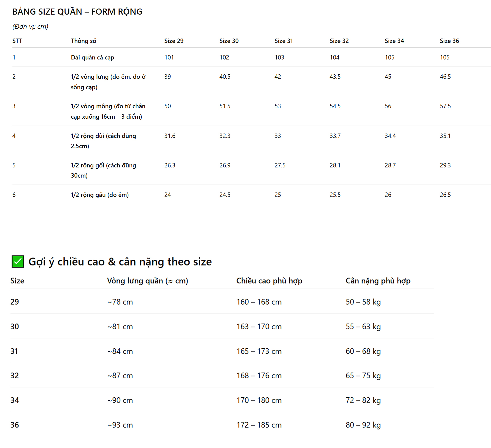
Task: Select the "1/2 rộng gấu (đo êm)" row label
Action: (x=99, y=195)
